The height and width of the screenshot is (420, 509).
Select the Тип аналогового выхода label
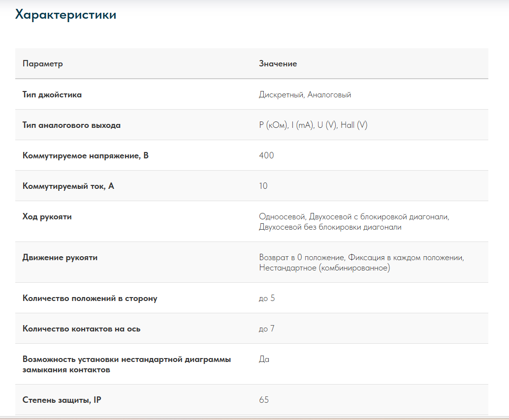coord(71,125)
